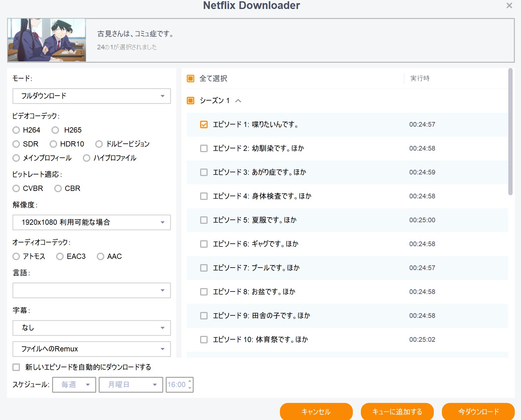The image size is (521, 420).
Task: Select メインプロフィール radio button
Action: 16,158
